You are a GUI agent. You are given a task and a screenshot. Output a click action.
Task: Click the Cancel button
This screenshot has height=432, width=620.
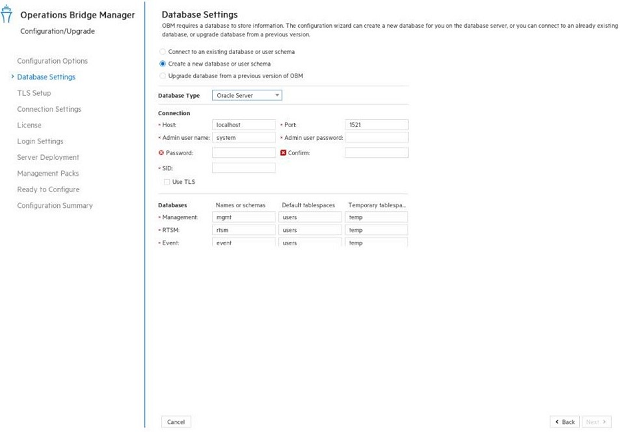[x=176, y=422]
